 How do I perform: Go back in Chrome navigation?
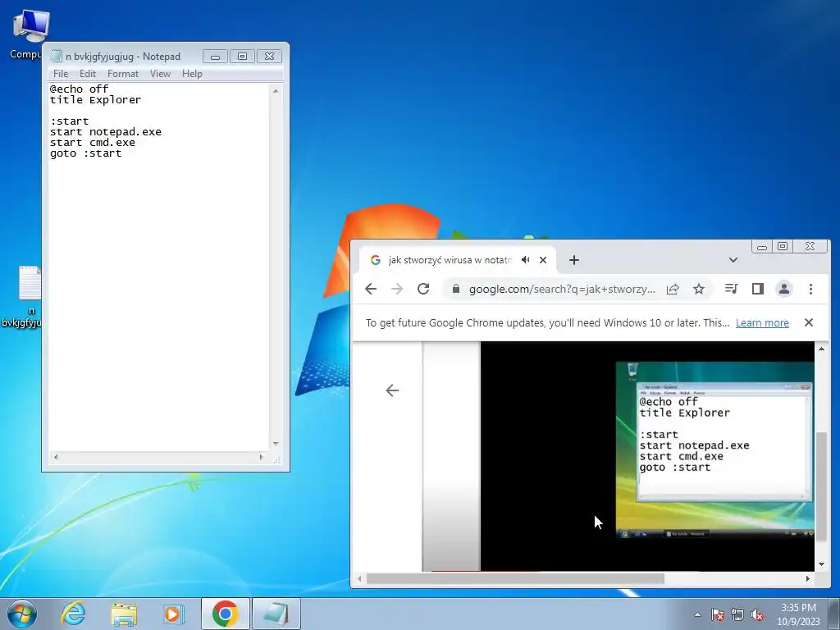[x=371, y=289]
